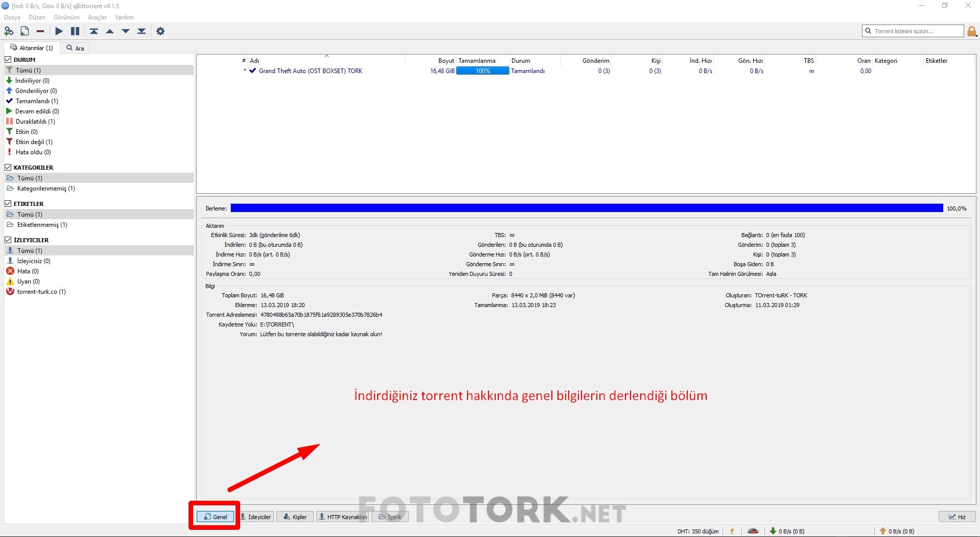Click the Hız speed graph button
This screenshot has height=537, width=980.
coord(957,517)
